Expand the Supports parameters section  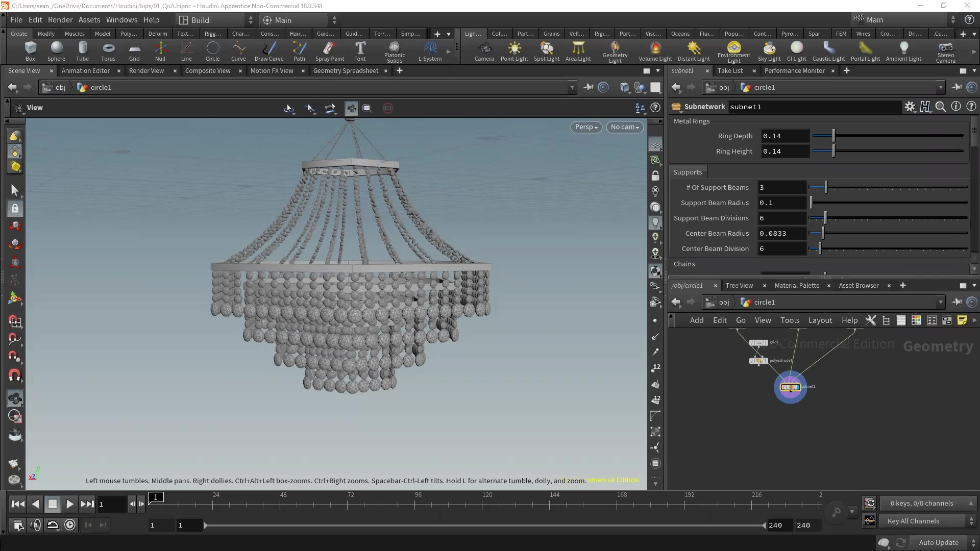688,171
